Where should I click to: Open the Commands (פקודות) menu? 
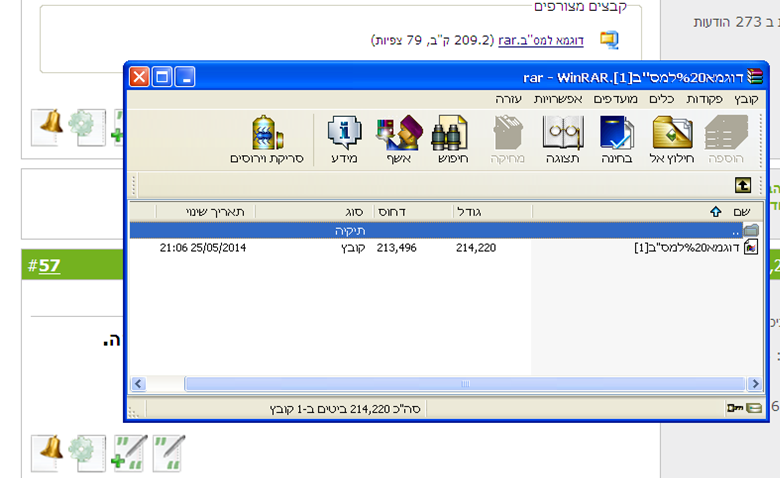704,99
